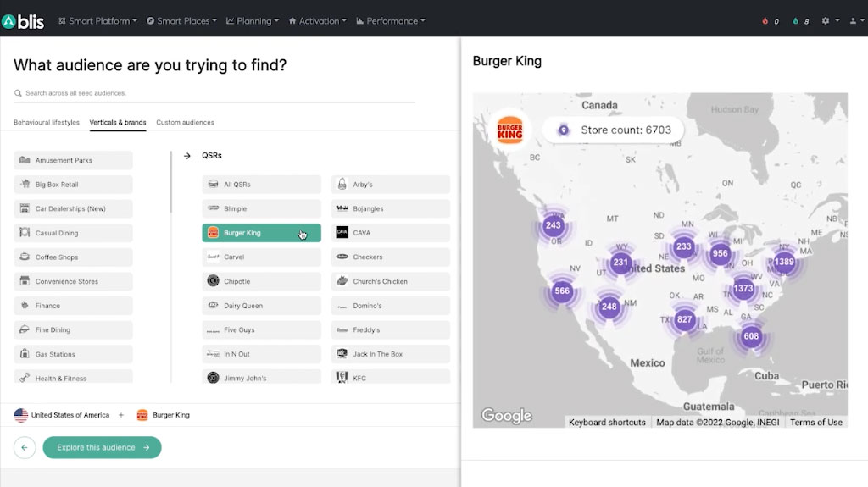Viewport: 868px width, 487px height.
Task: Click the Fine Dining category icon
Action: click(x=25, y=329)
